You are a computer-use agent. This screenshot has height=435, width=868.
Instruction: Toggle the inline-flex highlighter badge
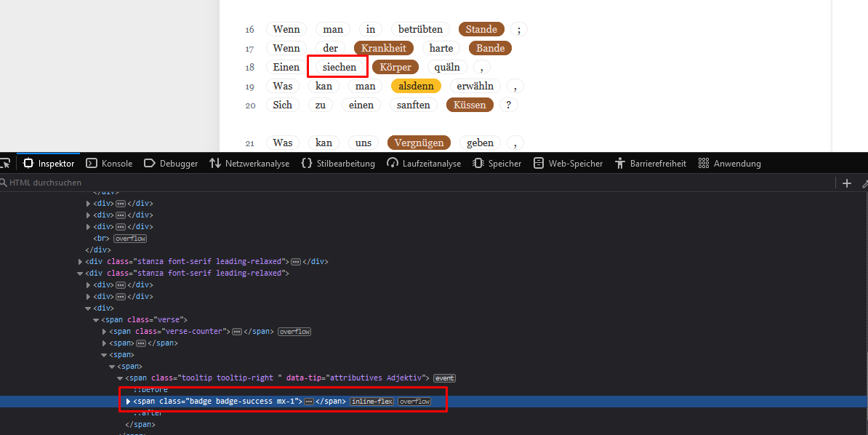tap(372, 401)
